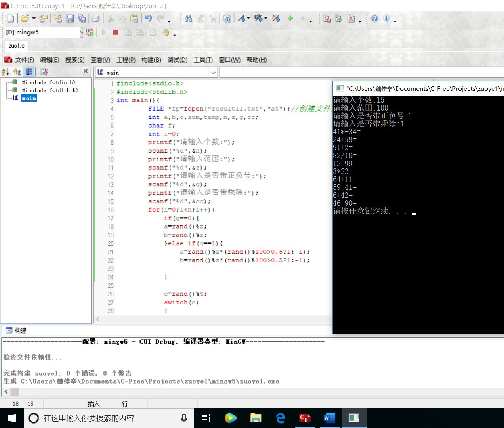Toggle the highlighted symbol list view button

coord(29,72)
